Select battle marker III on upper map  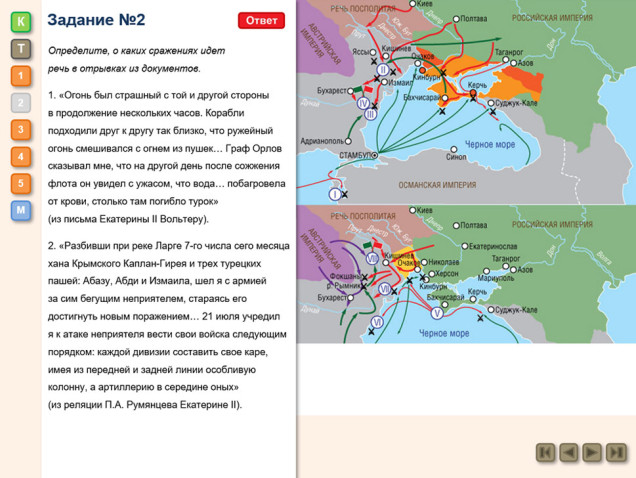tap(371, 115)
